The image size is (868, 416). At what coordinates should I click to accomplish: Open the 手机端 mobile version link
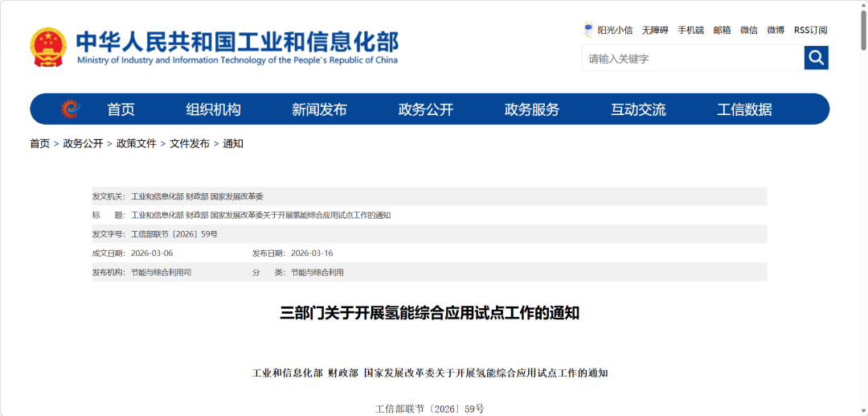coord(690,30)
